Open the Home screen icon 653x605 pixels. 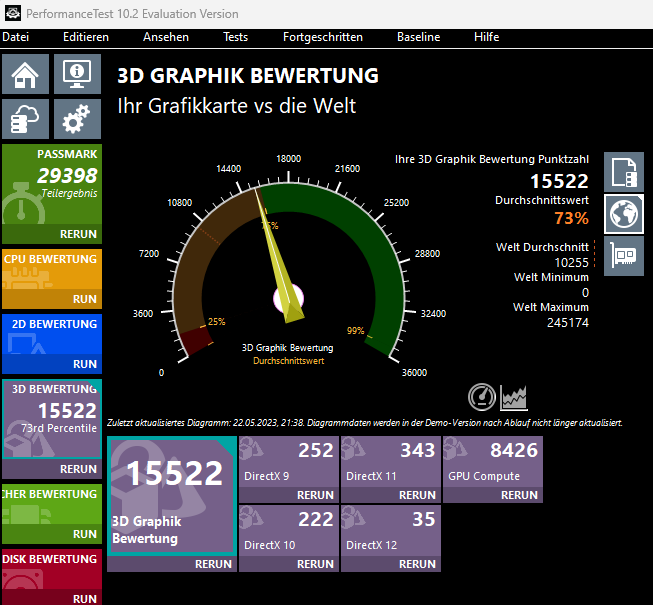pos(25,74)
